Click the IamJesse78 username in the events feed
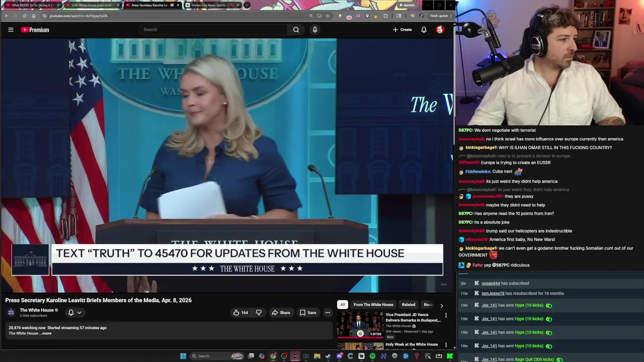 [x=493, y=293]
